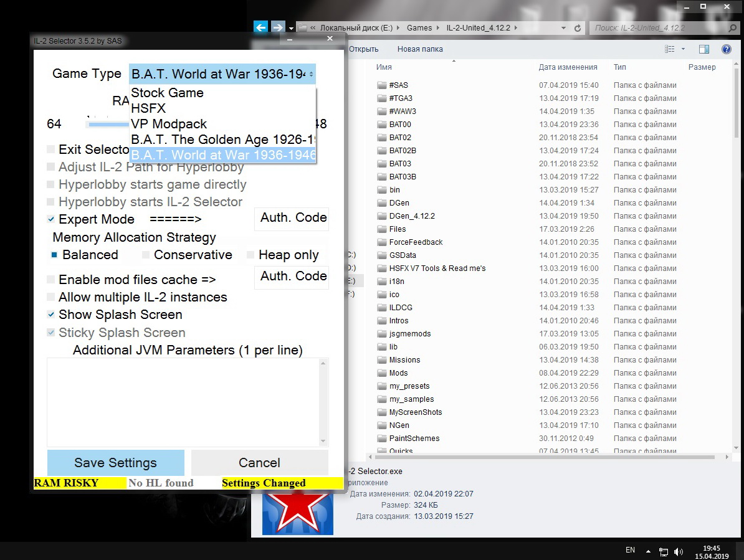
Task: Choose B.A.T. The Golden Age option
Action: point(222,140)
